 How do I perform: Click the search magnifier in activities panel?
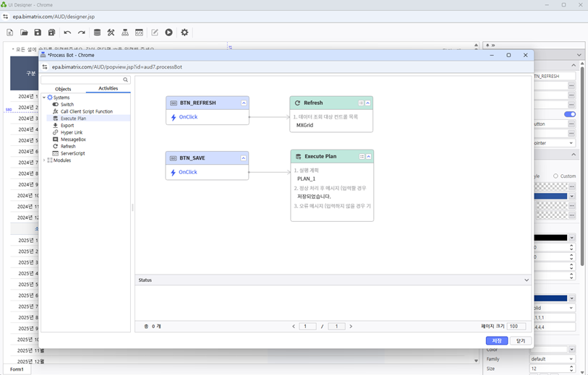126,80
